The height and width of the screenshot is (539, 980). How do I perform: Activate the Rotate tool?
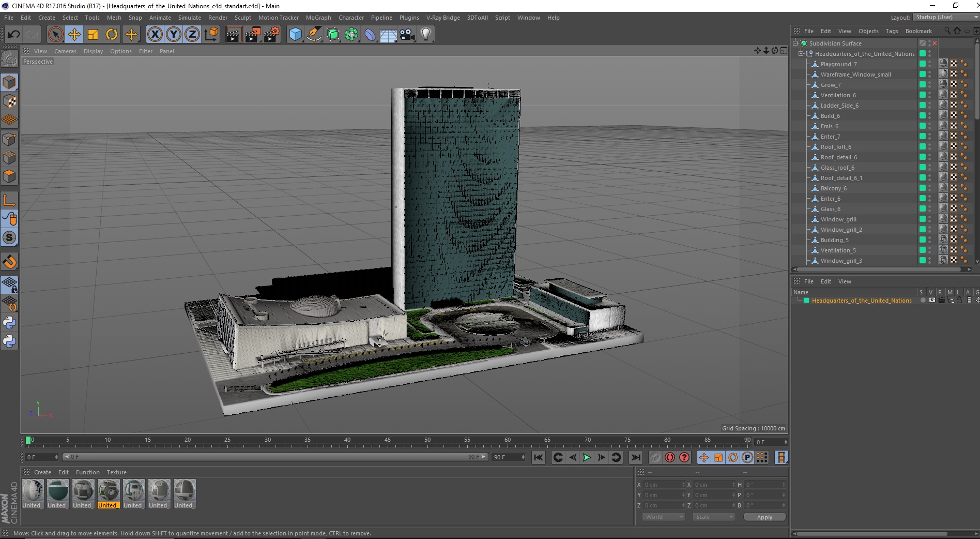click(x=112, y=35)
